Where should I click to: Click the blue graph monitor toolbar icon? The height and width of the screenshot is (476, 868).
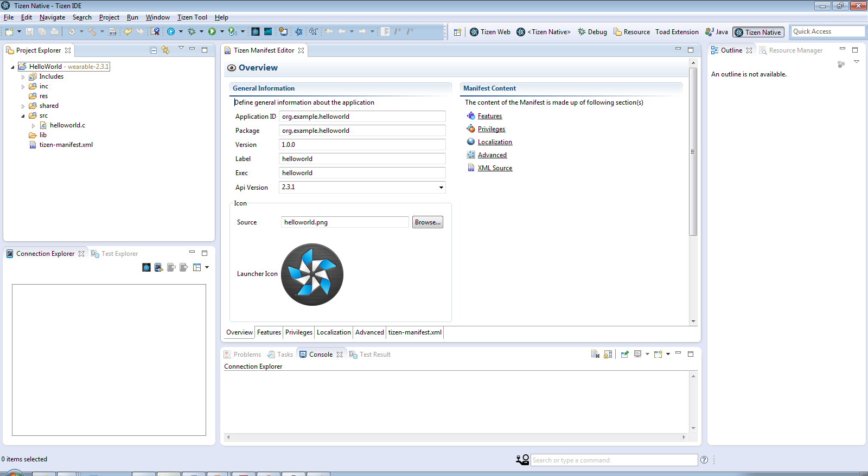[x=268, y=31]
